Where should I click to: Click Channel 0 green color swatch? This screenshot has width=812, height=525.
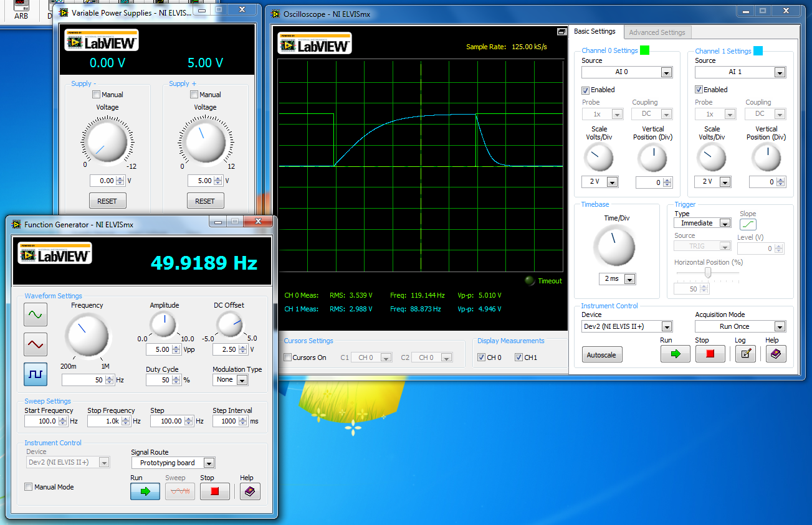pyautogui.click(x=644, y=50)
